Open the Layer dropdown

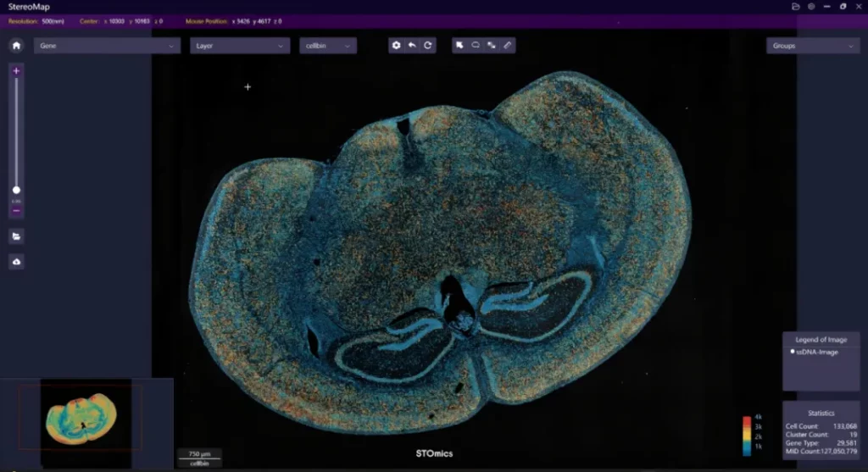(241, 46)
